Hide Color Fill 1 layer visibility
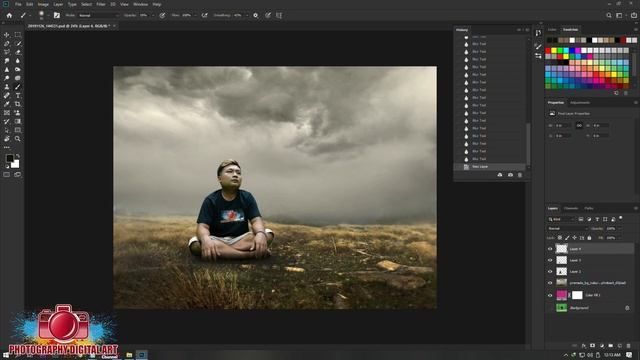The width and height of the screenshot is (640, 360). pos(550,295)
